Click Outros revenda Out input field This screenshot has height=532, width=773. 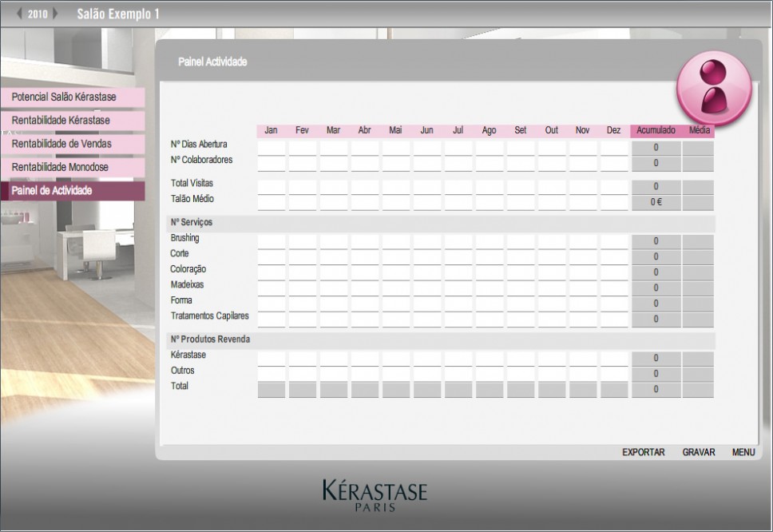click(x=552, y=374)
